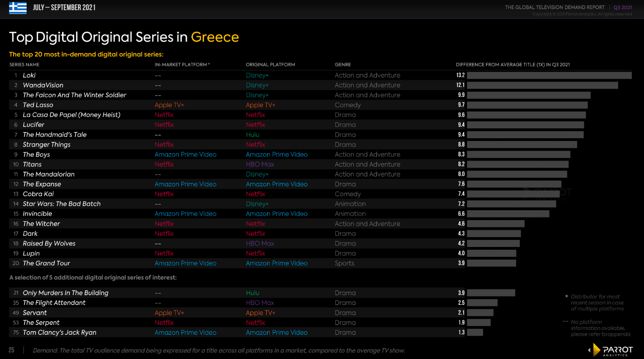Click 'Star Wars: The Bad Batch'
This screenshot has width=644, height=359.
tap(62, 204)
